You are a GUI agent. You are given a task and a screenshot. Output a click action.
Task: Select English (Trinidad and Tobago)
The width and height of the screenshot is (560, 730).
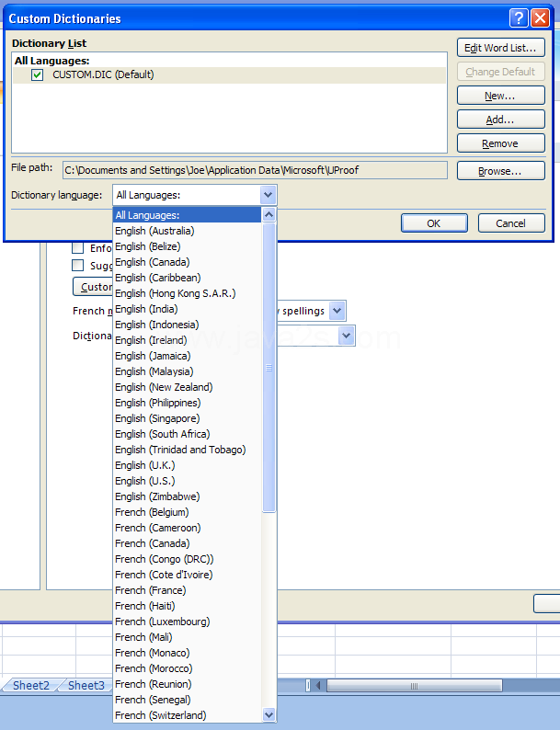pos(188,450)
